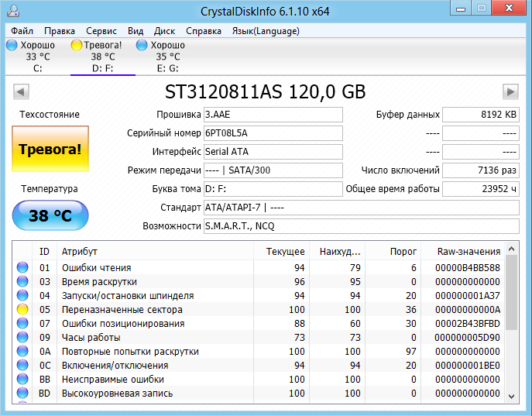Image resolution: width=532 pixels, height=416 pixels.
Task: Click the ID column header
Action: coord(44,252)
